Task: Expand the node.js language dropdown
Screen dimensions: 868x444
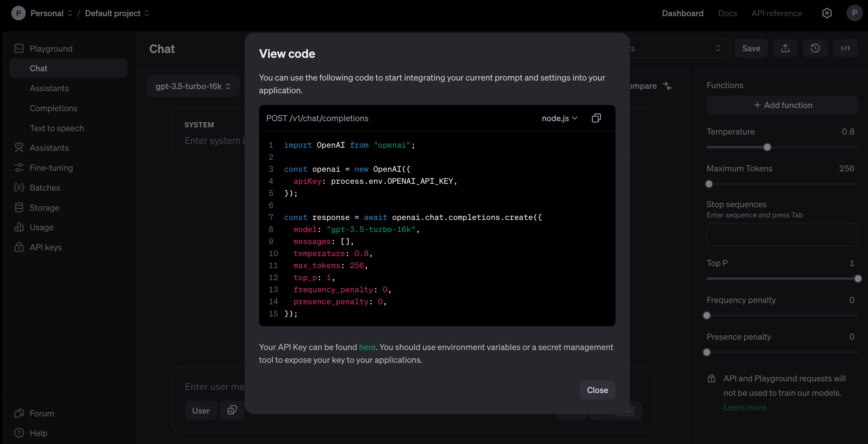Action: coord(559,118)
